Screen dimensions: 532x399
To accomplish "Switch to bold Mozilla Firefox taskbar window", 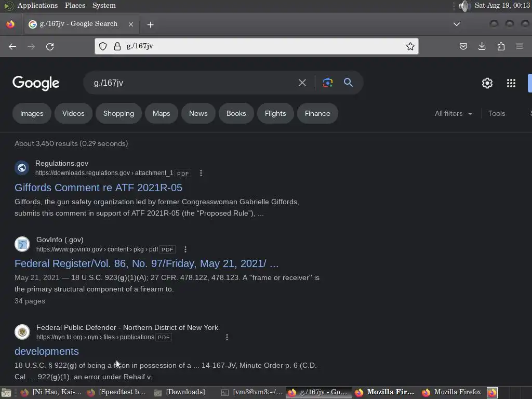I will (x=385, y=392).
